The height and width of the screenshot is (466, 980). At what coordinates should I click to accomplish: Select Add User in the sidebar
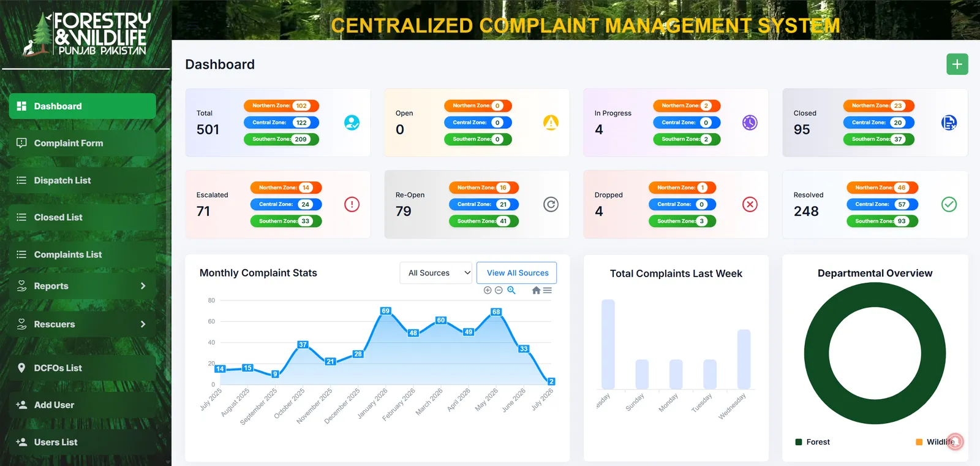(83, 405)
